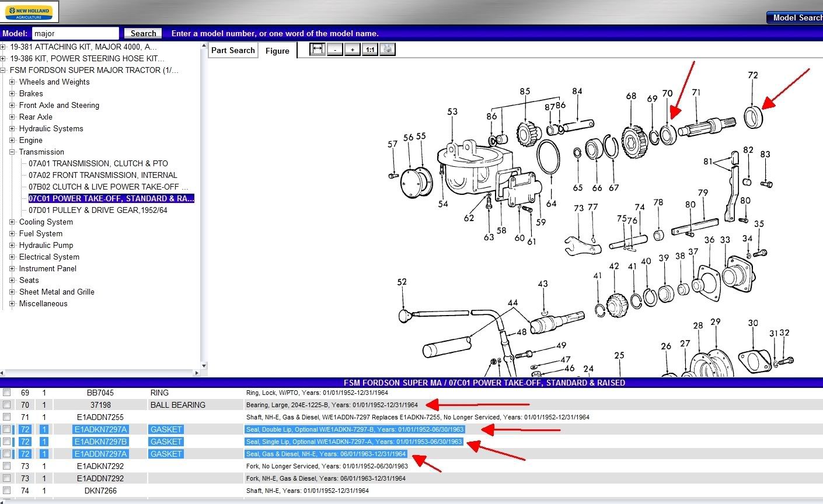Tick checkbox for E1ADDN7297A gasket row
The height and width of the screenshot is (504, 823).
click(x=6, y=454)
